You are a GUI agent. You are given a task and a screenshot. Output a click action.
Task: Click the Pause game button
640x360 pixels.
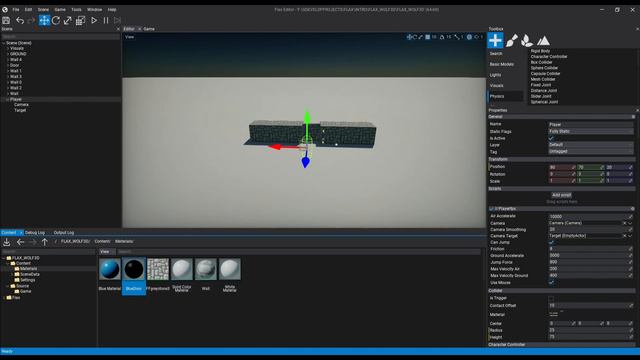106,20
